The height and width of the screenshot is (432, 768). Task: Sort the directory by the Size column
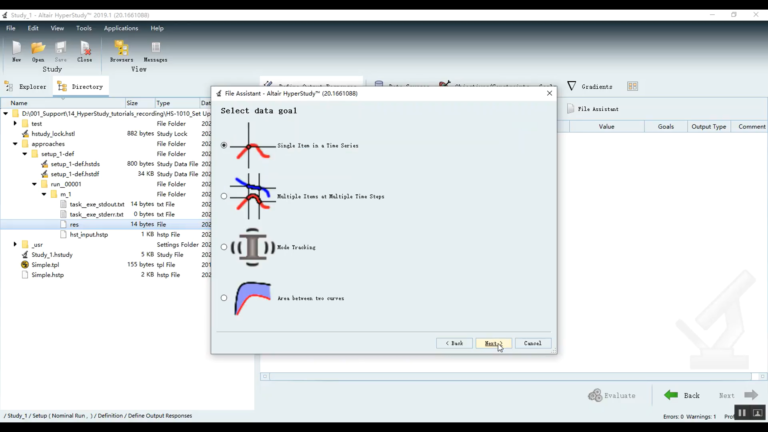pyautogui.click(x=140, y=103)
